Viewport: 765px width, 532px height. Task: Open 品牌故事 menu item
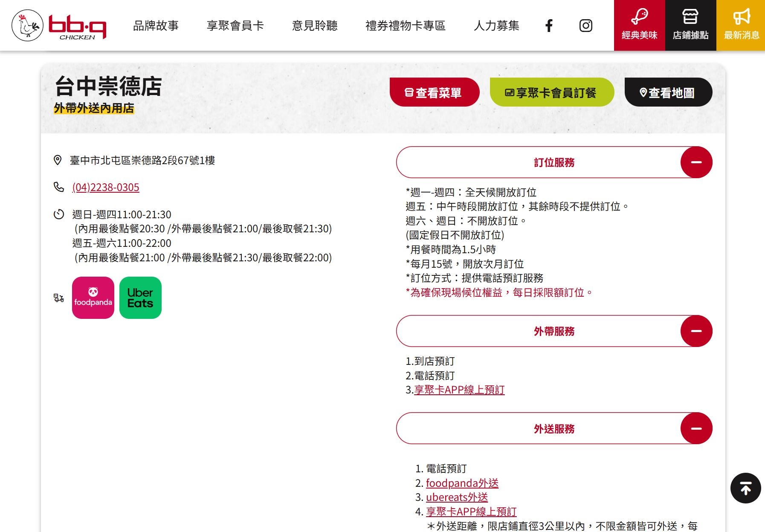point(156,26)
